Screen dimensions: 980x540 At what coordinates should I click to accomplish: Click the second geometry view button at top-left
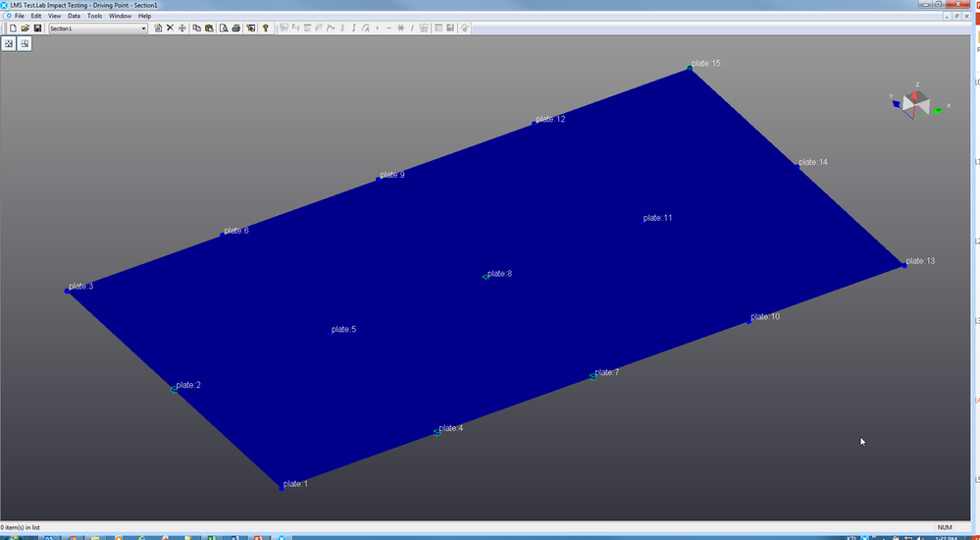coord(25,44)
